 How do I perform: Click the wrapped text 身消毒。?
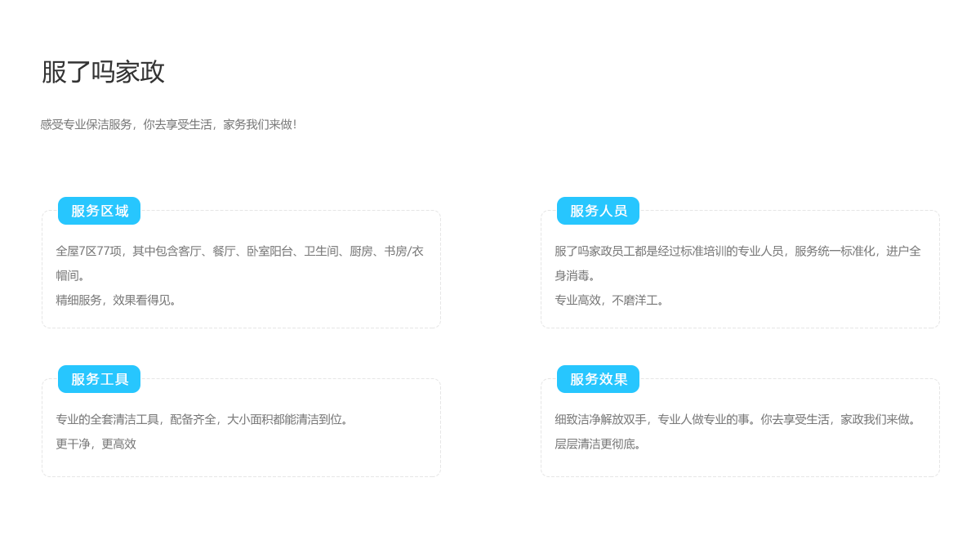tap(577, 275)
